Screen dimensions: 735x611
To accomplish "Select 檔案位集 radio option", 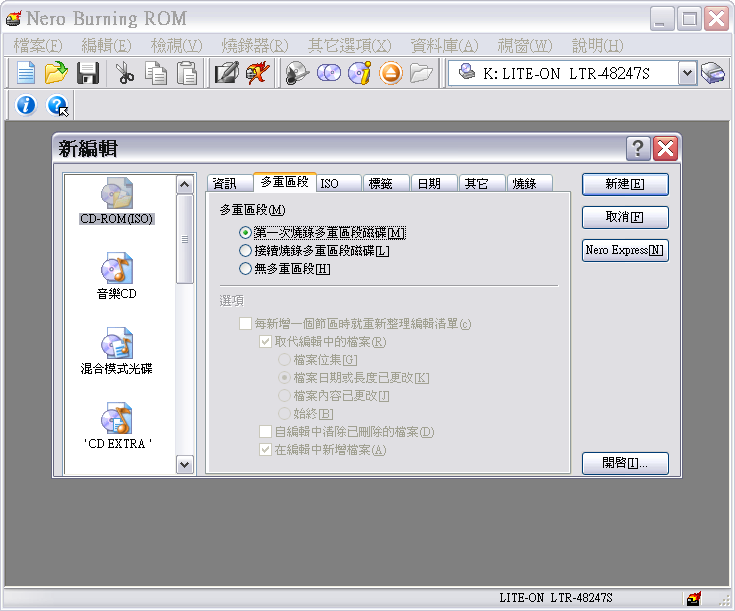I will pos(318,360).
